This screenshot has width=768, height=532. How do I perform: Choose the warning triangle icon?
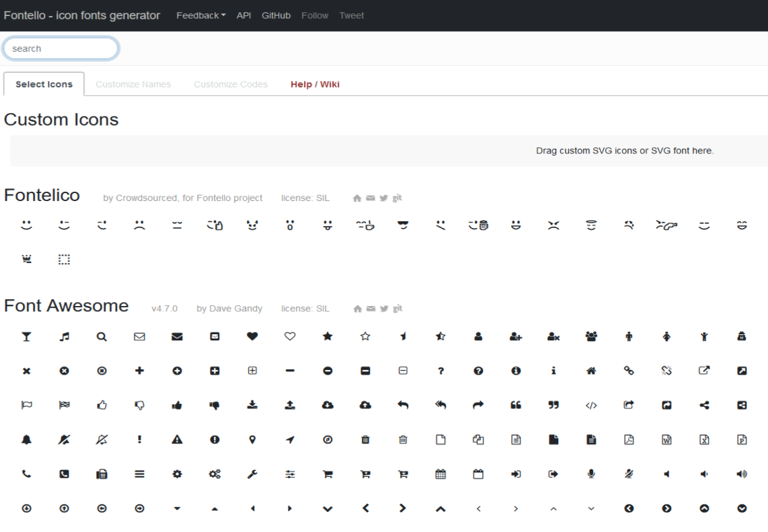pos(177,439)
